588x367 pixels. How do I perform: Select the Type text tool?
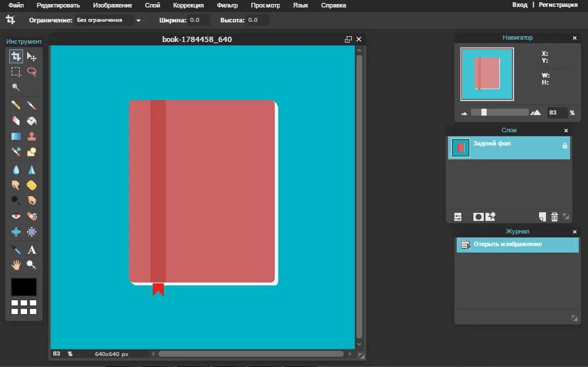32,250
